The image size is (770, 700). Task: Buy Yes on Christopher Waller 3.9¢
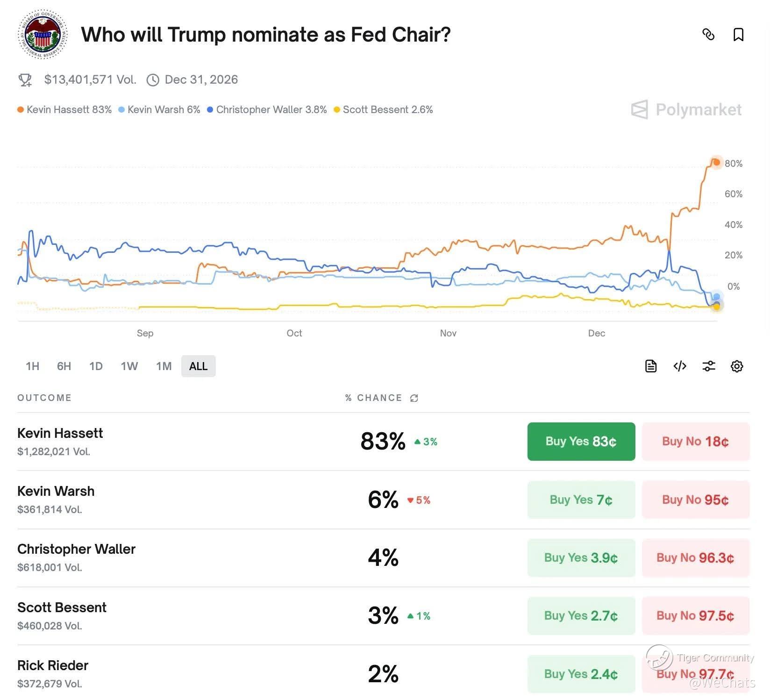[581, 557]
